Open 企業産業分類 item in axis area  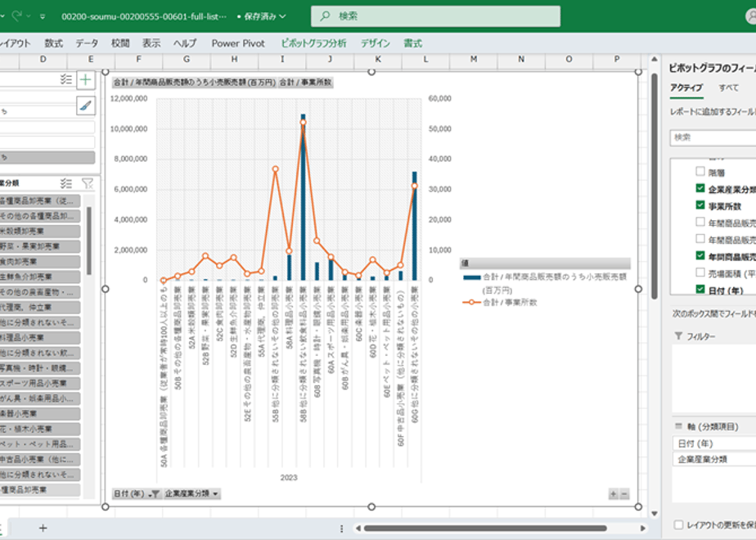pos(714,459)
